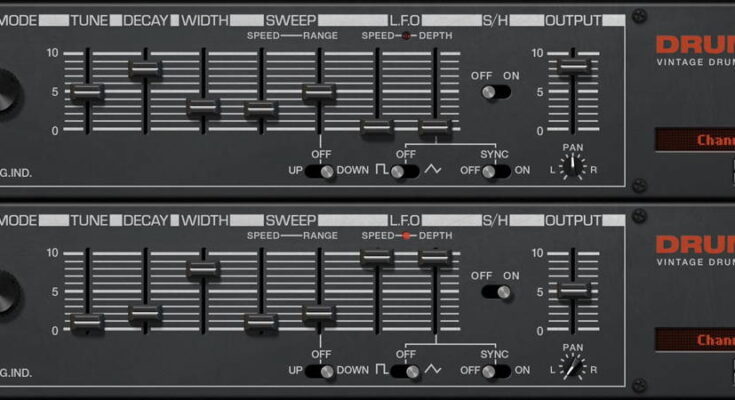Click the top unit's red Channel display
Viewport: 735px width, 400px height.
(695, 141)
